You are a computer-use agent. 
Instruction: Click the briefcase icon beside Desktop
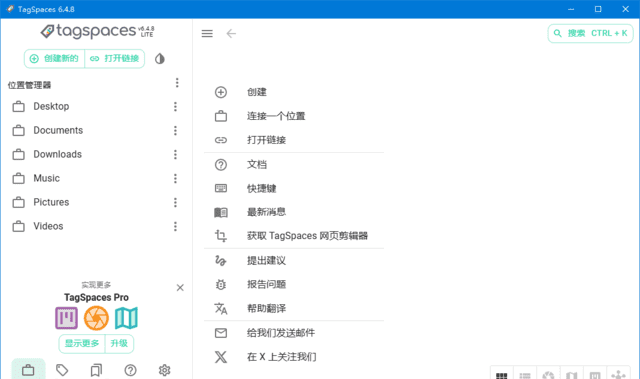18,106
